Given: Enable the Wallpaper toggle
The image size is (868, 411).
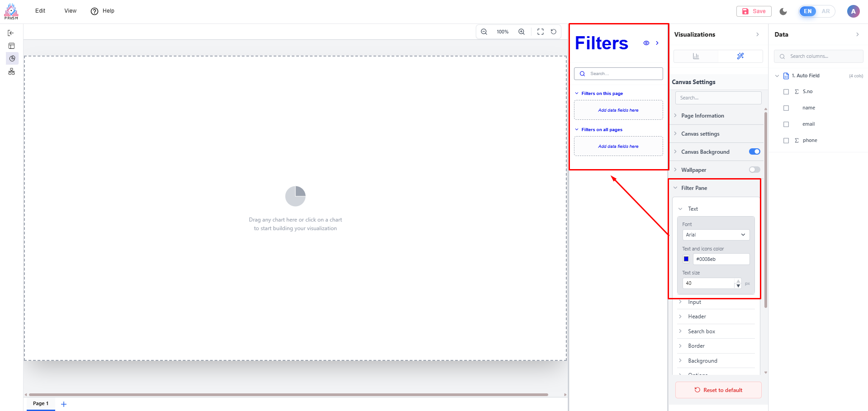Looking at the screenshot, I should point(754,170).
